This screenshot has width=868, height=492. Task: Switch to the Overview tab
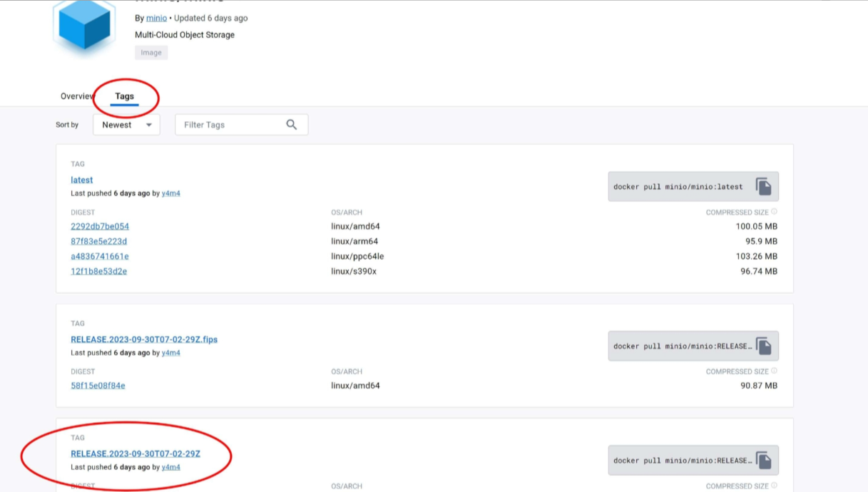[x=77, y=96]
